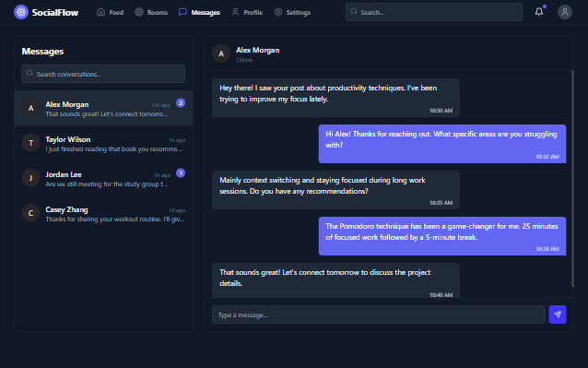Screen dimensions: 588x368
Task: Click the 10:30 AM timestamp
Action: pyautogui.click(x=441, y=111)
